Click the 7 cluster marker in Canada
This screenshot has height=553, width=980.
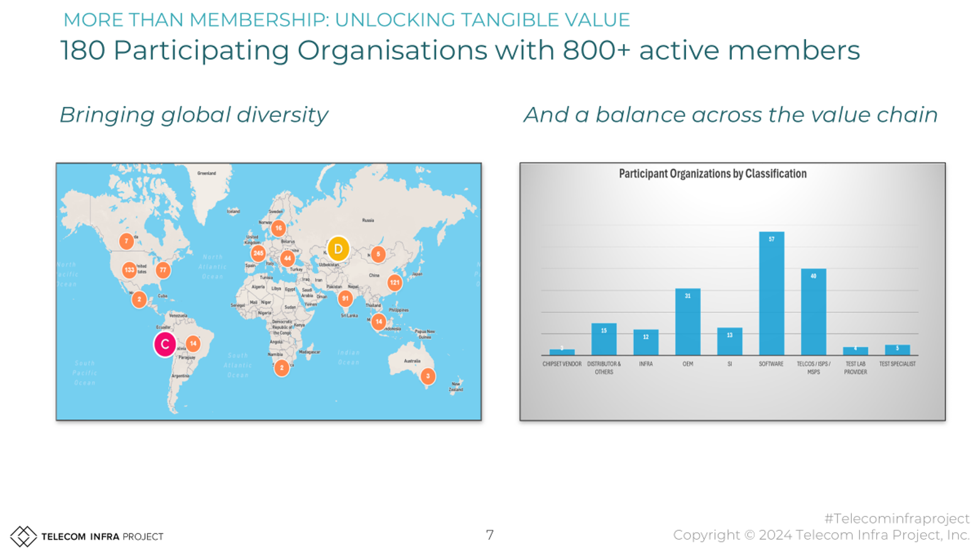click(x=126, y=241)
